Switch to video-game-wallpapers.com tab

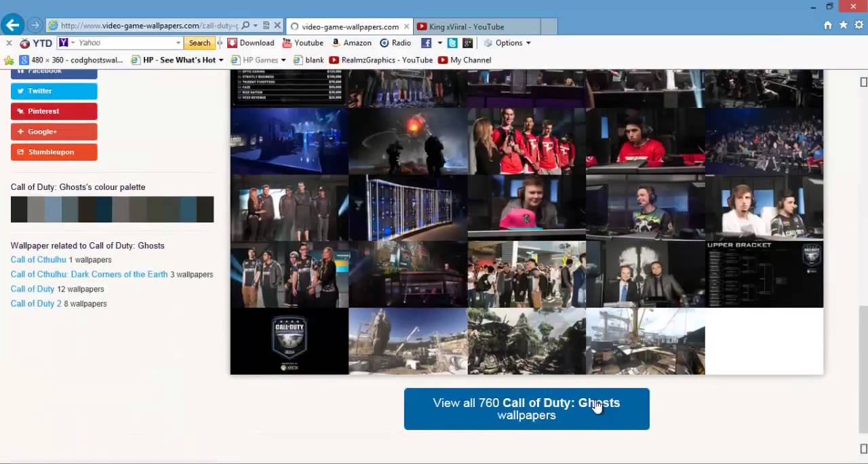pyautogui.click(x=349, y=26)
